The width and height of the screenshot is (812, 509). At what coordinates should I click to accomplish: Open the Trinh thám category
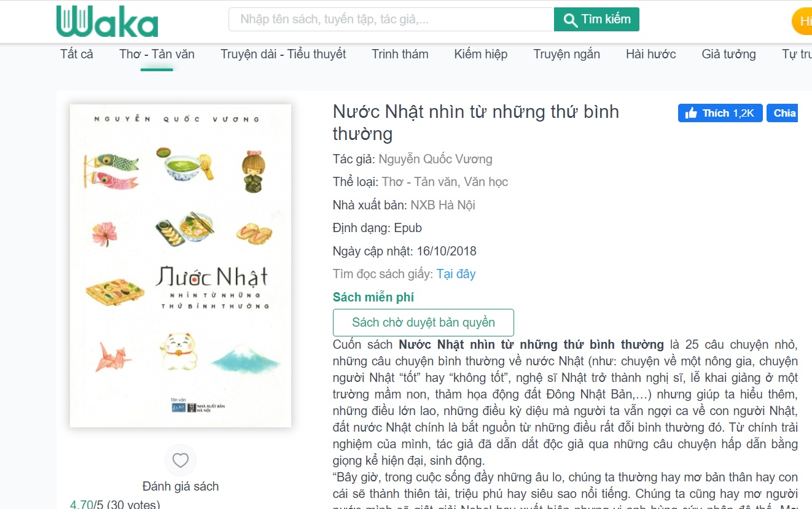point(400,54)
